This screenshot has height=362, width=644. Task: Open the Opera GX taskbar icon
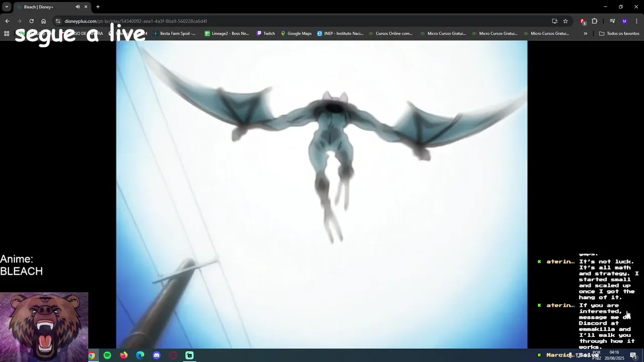(173, 355)
